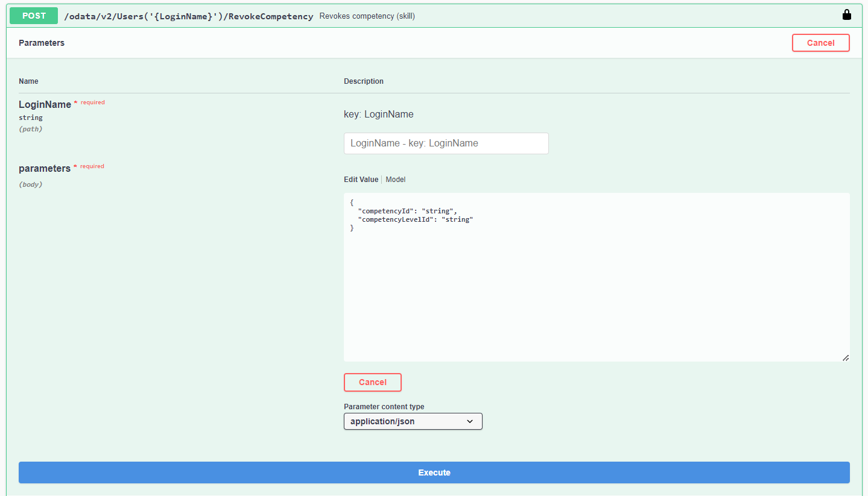Viewport: 868px width, 496px height.
Task: Click the 'key: LoginName' description text
Action: tap(378, 115)
